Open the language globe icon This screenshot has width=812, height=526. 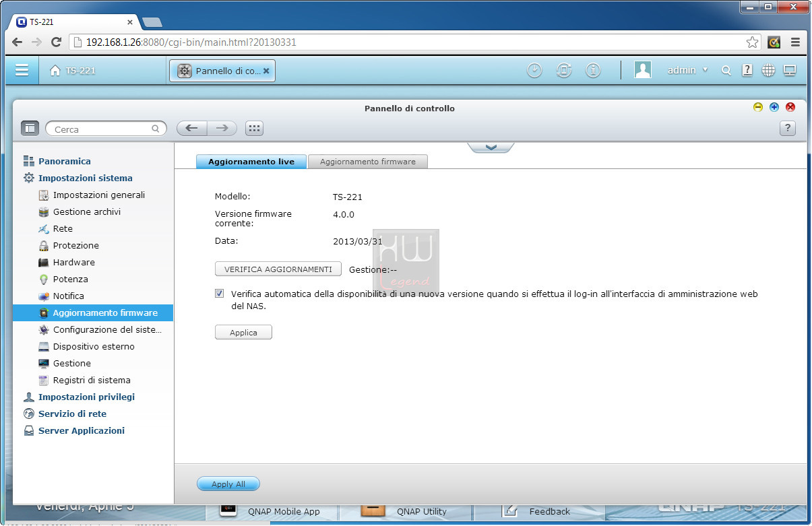tap(768, 70)
